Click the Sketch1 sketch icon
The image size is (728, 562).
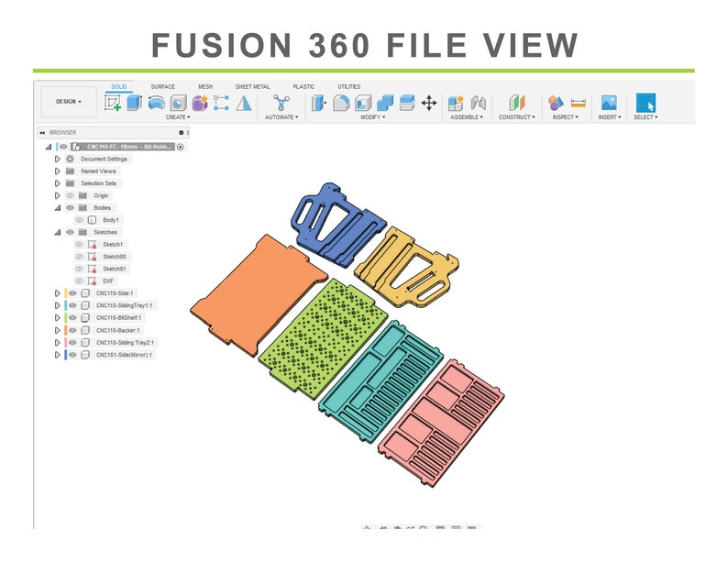tap(92, 244)
